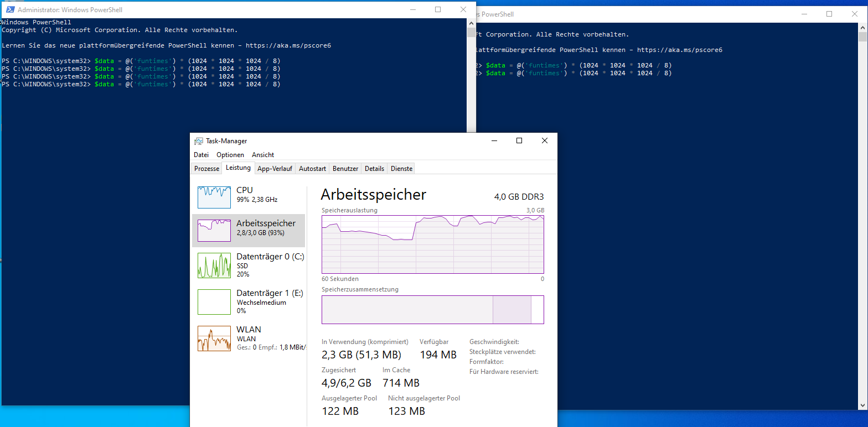868x427 pixels.
Task: Click the 'Wechselmedium' text
Action: coord(261,303)
